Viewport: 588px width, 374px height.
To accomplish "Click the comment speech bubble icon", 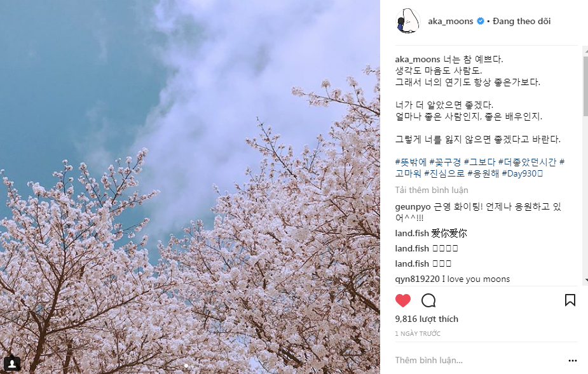I will 428,300.
